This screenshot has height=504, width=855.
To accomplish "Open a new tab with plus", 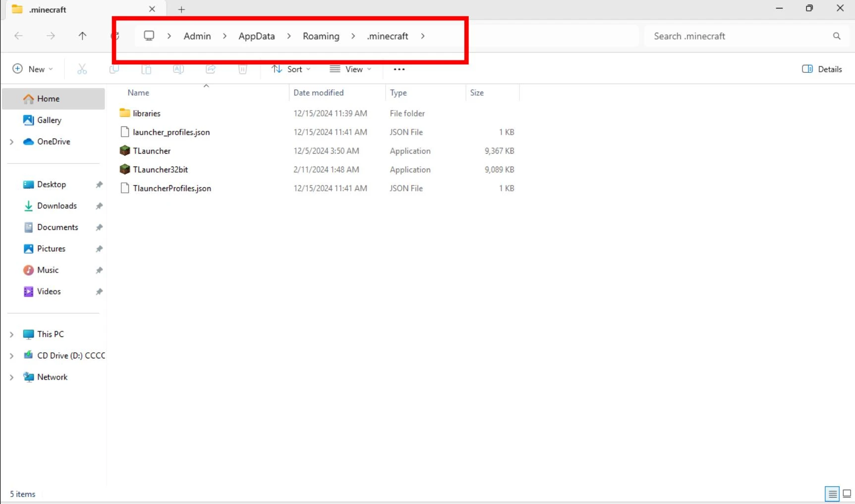I will tap(181, 9).
